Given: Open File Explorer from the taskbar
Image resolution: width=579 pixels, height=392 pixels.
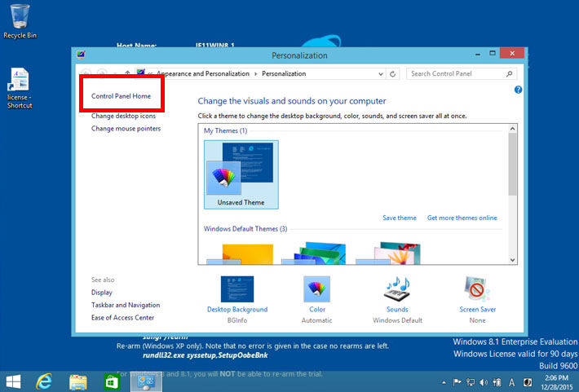Looking at the screenshot, I should coord(78,381).
